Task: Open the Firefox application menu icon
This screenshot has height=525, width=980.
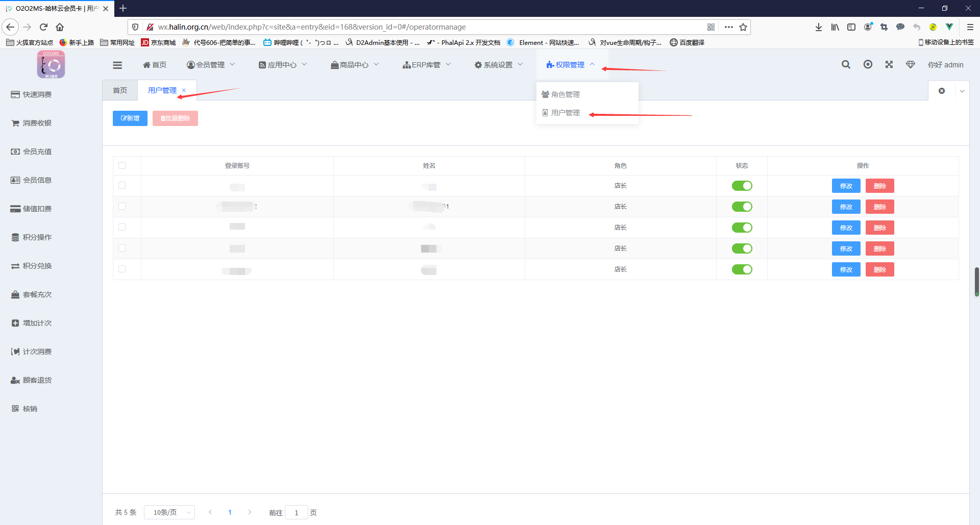Action: click(x=970, y=27)
